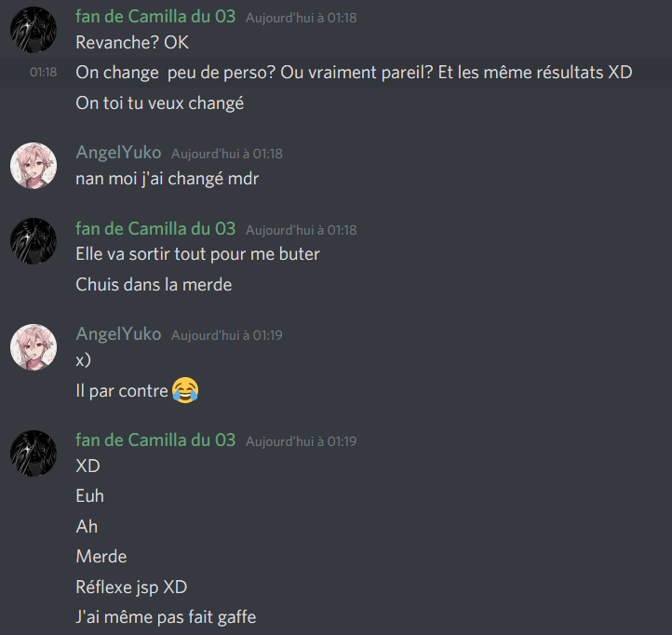Click the AngelYuko username above the 'x)' message
This screenshot has height=635, width=672.
[x=118, y=334]
